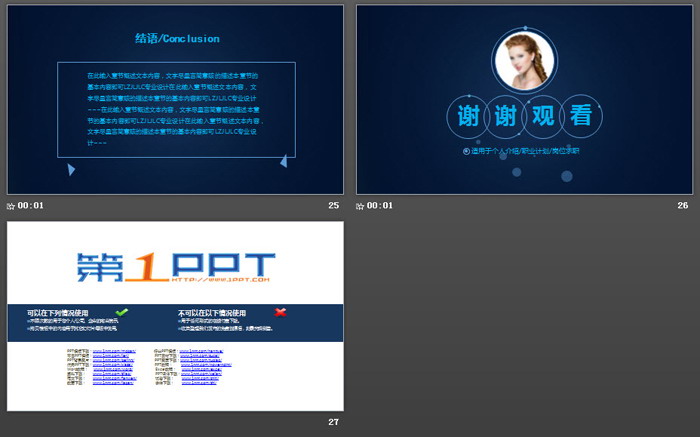700x437 pixels.
Task: Select the slide 27 第1PPT thumbnail
Action: (175, 316)
